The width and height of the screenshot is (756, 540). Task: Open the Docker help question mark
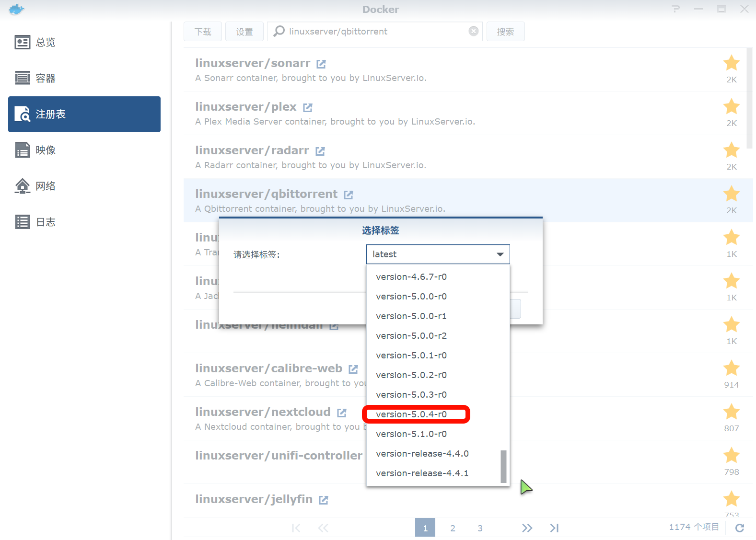click(676, 9)
